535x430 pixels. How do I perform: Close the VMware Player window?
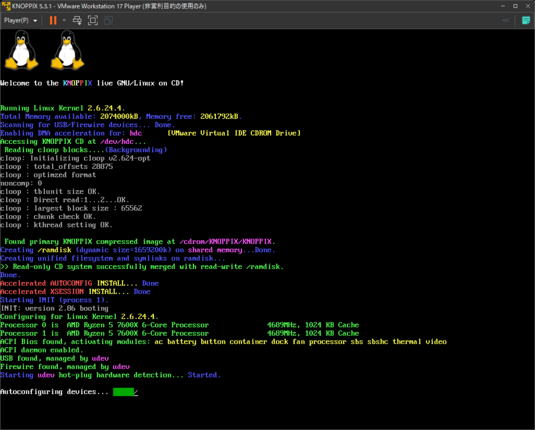[528, 6]
